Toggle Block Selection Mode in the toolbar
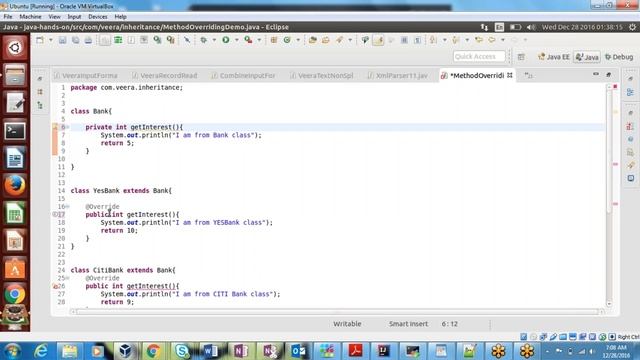 tap(404, 40)
